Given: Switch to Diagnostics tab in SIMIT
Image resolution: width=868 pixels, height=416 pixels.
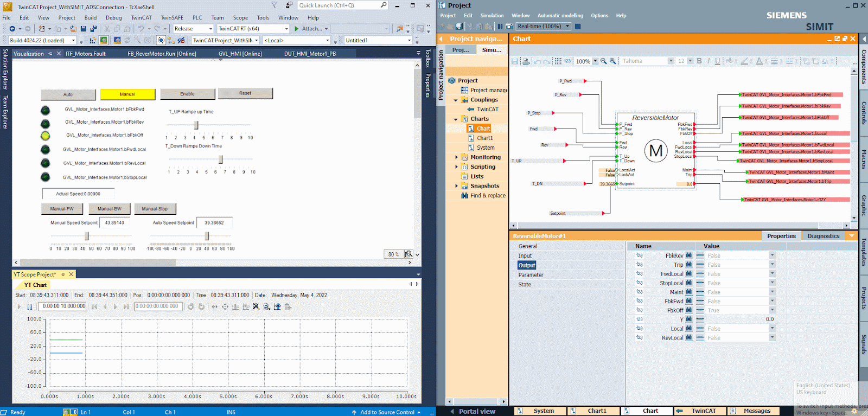Looking at the screenshot, I should pos(824,236).
